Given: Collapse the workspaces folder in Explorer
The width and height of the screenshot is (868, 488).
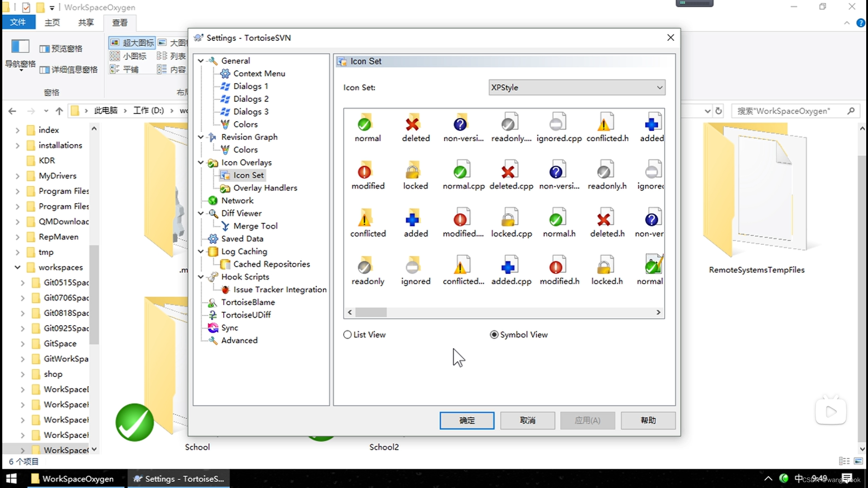Looking at the screenshot, I should [17, 267].
